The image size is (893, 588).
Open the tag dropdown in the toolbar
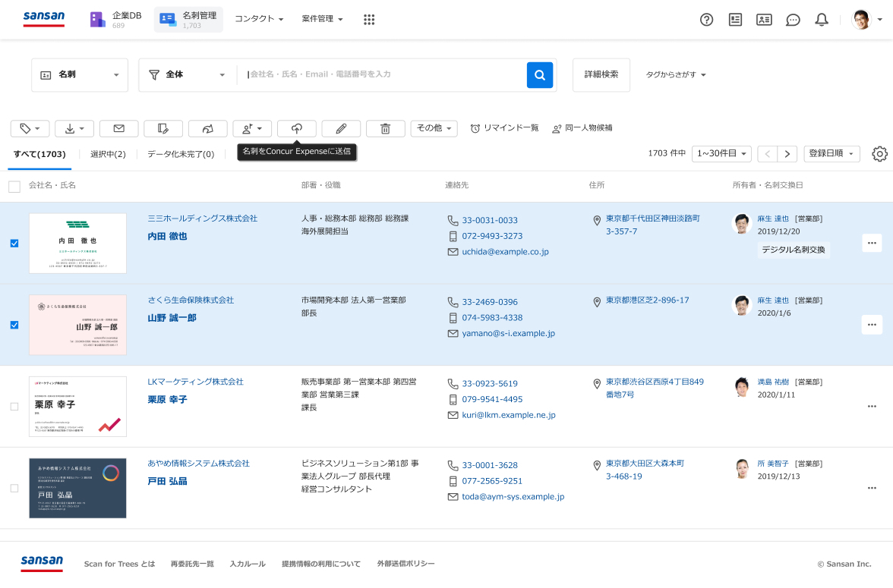(30, 129)
